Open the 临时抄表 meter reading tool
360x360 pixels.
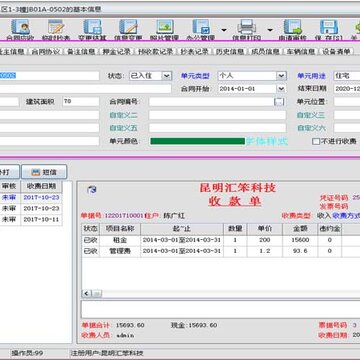coord(56,30)
